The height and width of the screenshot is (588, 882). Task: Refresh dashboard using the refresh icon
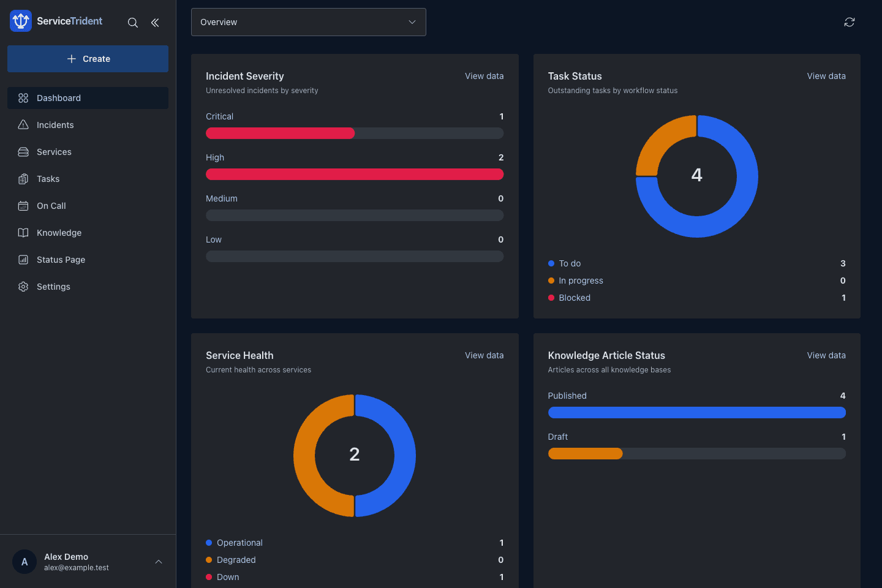point(850,22)
